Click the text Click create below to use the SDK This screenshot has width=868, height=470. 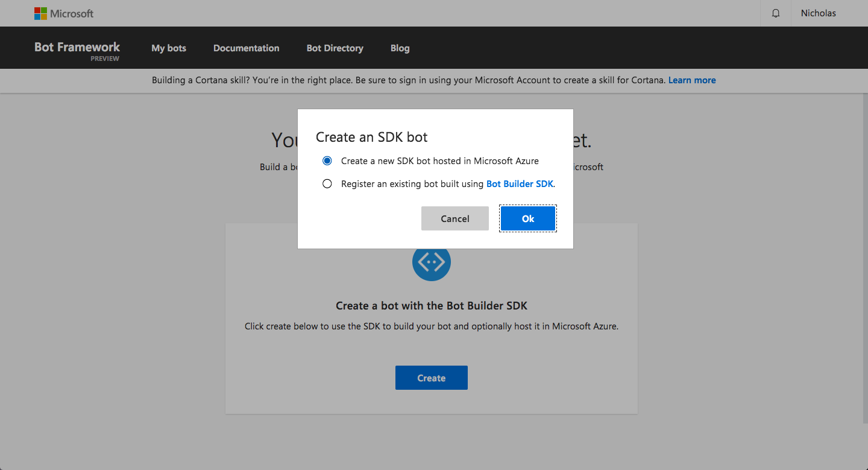coord(432,326)
